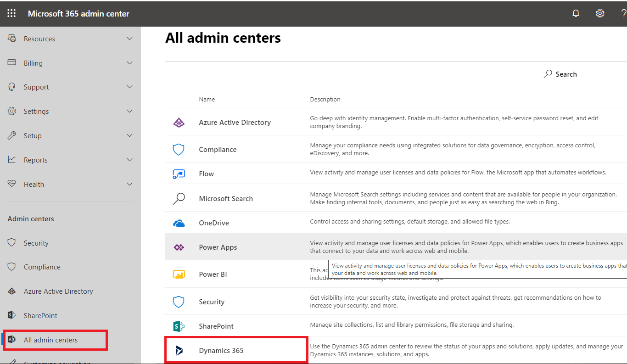Open the Azure Active Directory admin center link
Screen dimensions: 627x364
pos(235,123)
